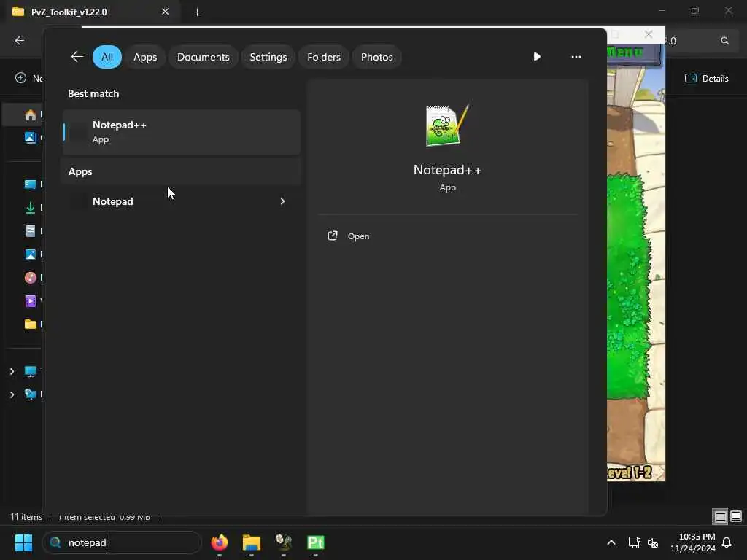Viewport: 747px width, 560px height.
Task: Open Notepad++ best match result
Action: click(182, 132)
